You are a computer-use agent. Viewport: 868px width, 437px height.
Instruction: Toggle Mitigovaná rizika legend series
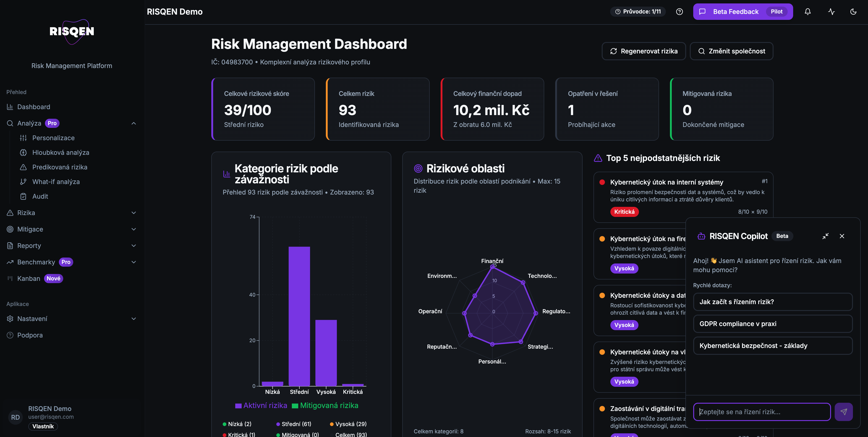coord(325,406)
